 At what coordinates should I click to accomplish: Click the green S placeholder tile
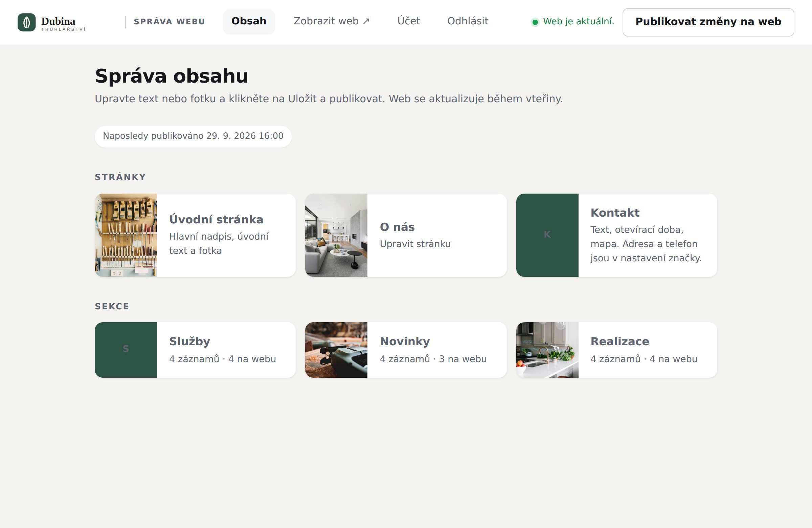pos(126,350)
